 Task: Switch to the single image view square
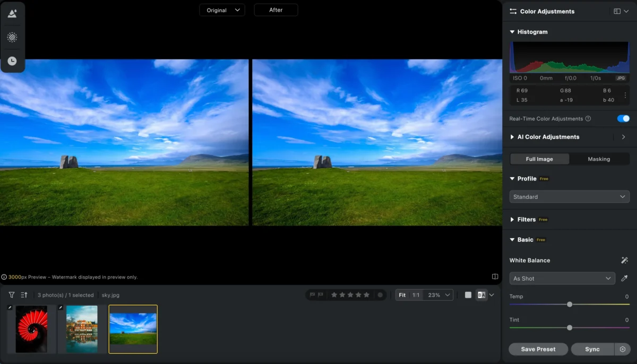(x=468, y=295)
